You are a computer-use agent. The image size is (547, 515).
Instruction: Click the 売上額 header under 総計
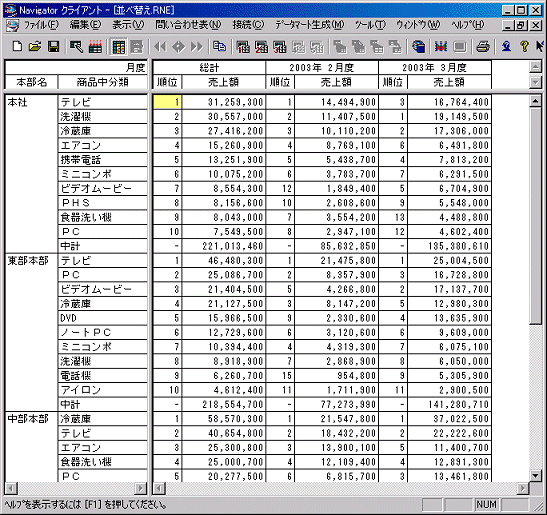pyautogui.click(x=224, y=82)
